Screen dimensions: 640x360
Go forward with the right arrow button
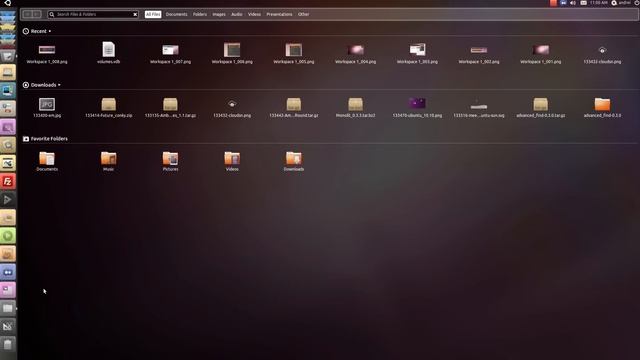[x=37, y=14]
